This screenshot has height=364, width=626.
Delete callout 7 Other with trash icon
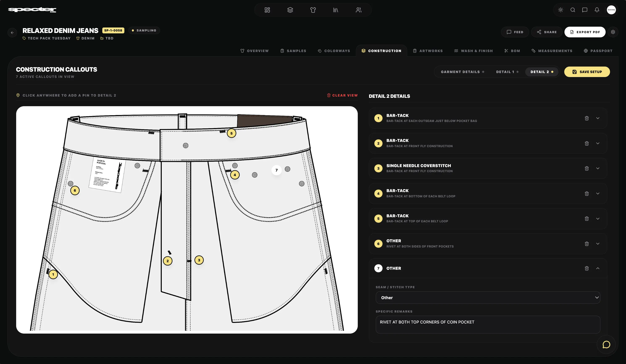[x=587, y=268]
